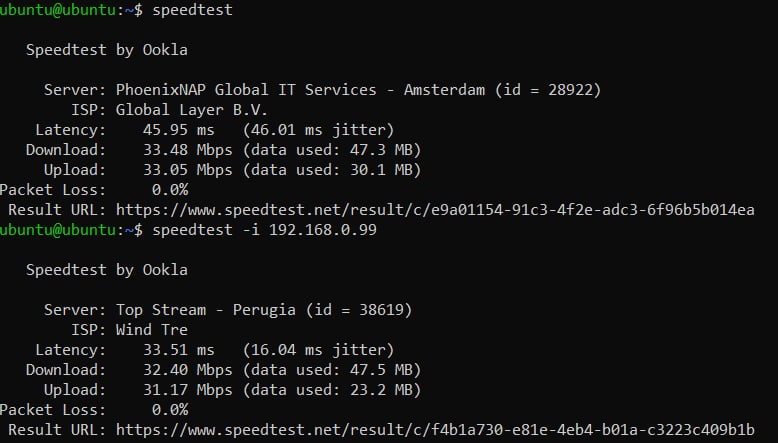Open the second Speedtest result URL
This screenshot has height=443, width=778.
435,430
